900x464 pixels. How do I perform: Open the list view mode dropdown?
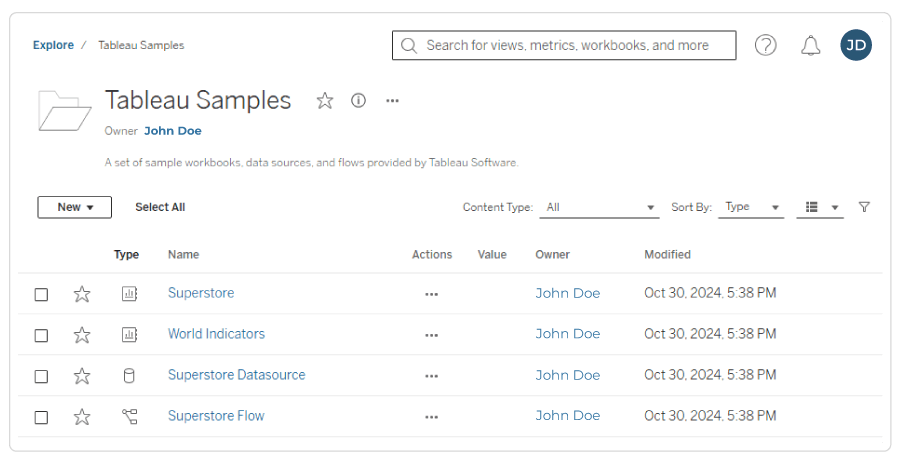click(x=820, y=207)
